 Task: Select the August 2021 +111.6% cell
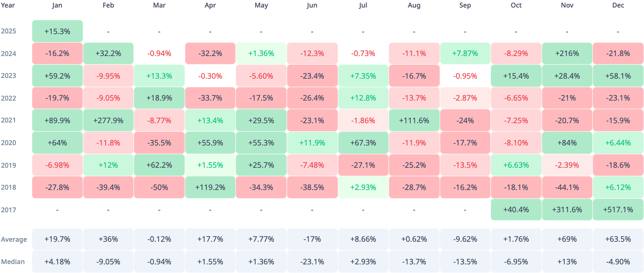pyautogui.click(x=414, y=121)
